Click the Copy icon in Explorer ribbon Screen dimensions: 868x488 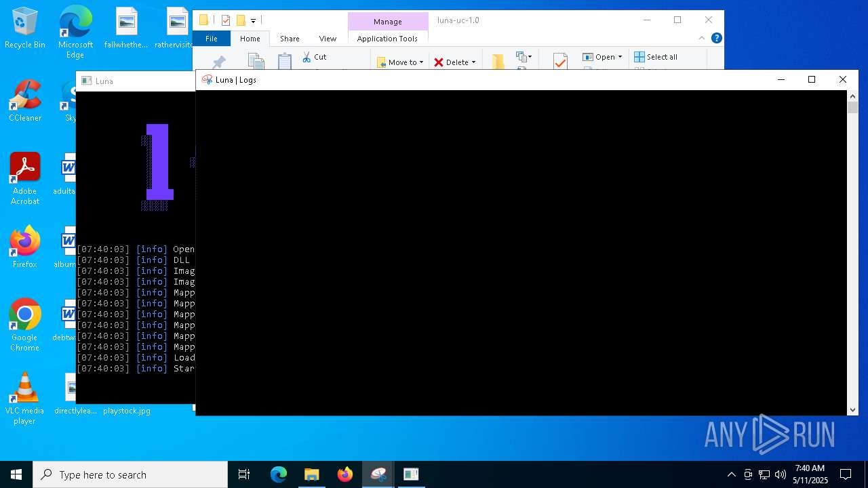(256, 62)
